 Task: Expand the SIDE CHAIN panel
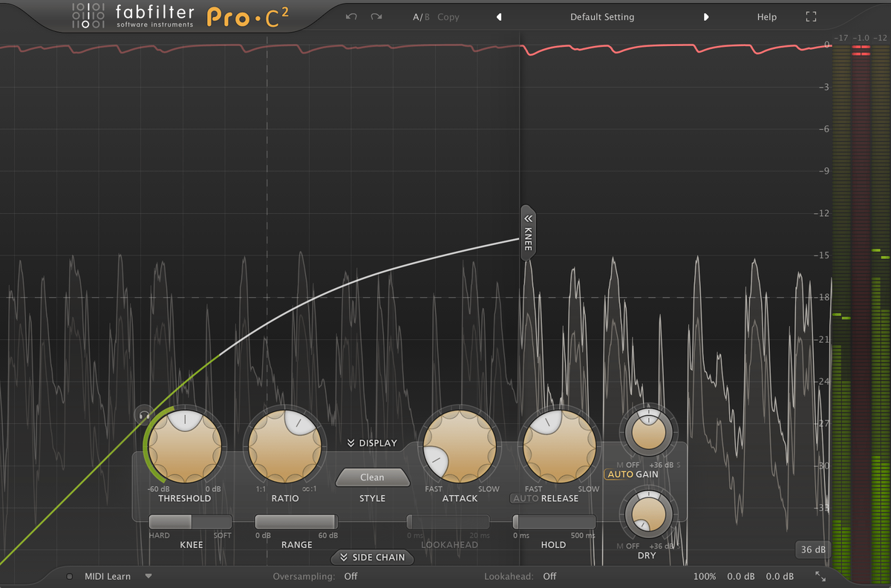[372, 557]
